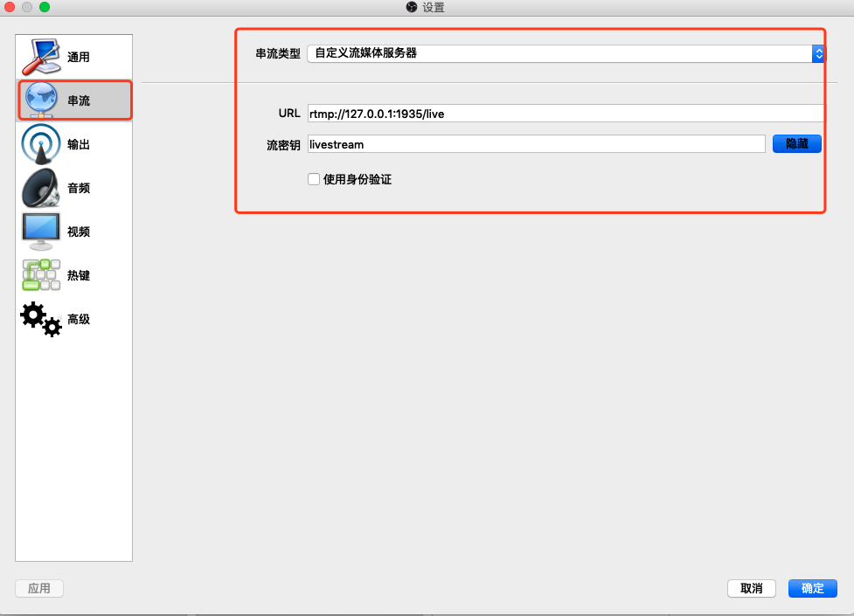The width and height of the screenshot is (854, 616).
Task: Open the 高级 gears icon
Action: point(41,319)
